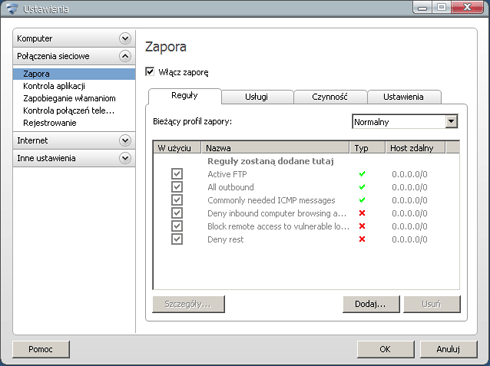Open the Ustawienia tab
490x366 pixels.
tap(404, 97)
